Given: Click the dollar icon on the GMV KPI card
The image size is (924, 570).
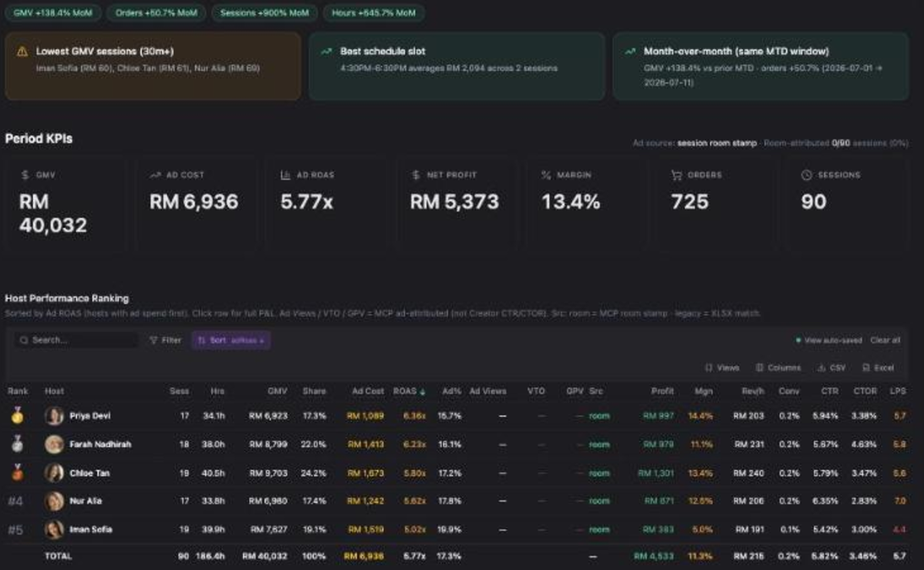Looking at the screenshot, I should pyautogui.click(x=24, y=175).
